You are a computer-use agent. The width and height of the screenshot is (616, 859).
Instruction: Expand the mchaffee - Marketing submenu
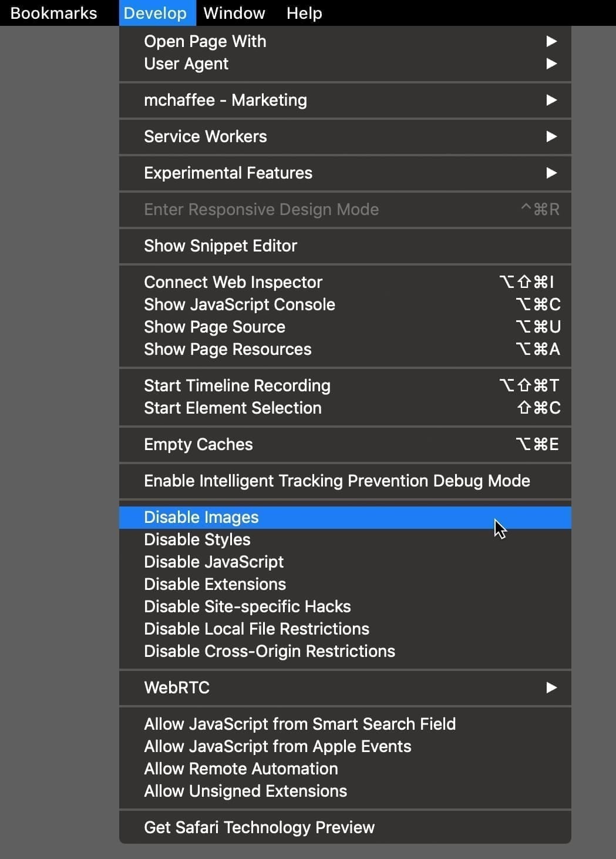point(225,100)
